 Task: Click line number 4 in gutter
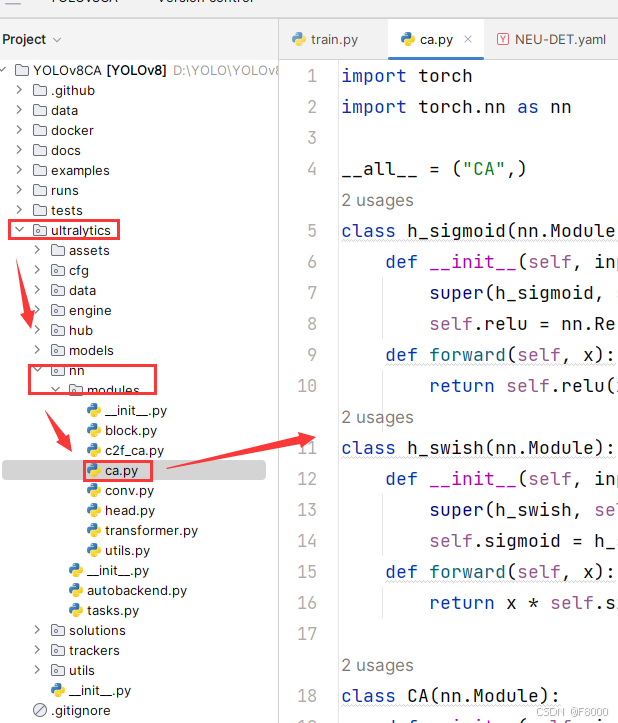pos(312,169)
